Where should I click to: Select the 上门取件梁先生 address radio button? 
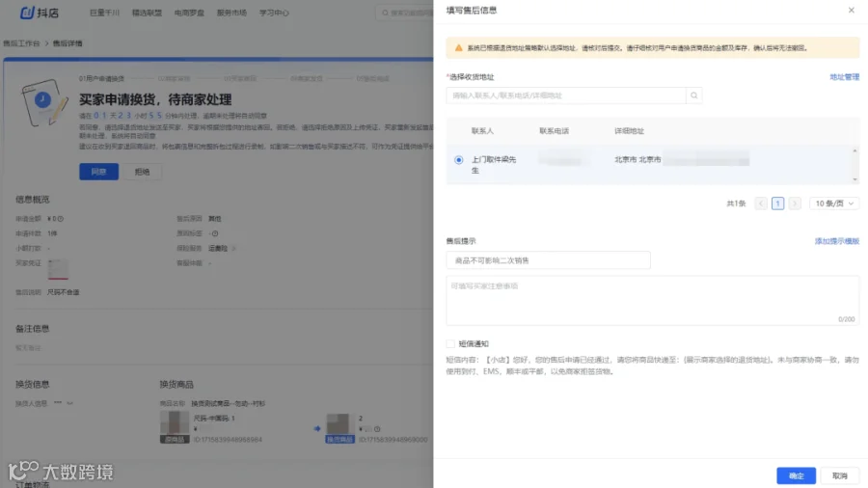(458, 160)
